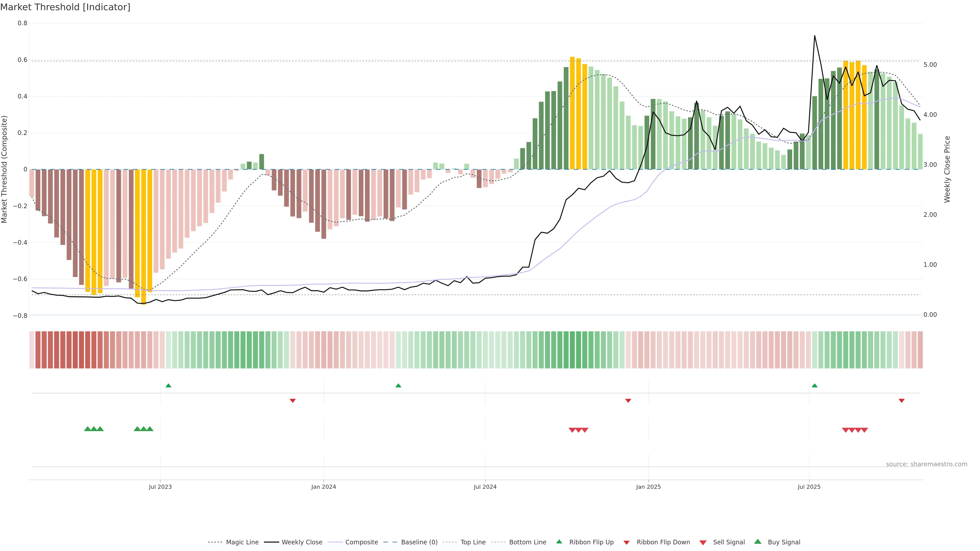Screen dimensions: 980x551
Task: Toggle the Composite legend entry
Action: pyautogui.click(x=361, y=542)
